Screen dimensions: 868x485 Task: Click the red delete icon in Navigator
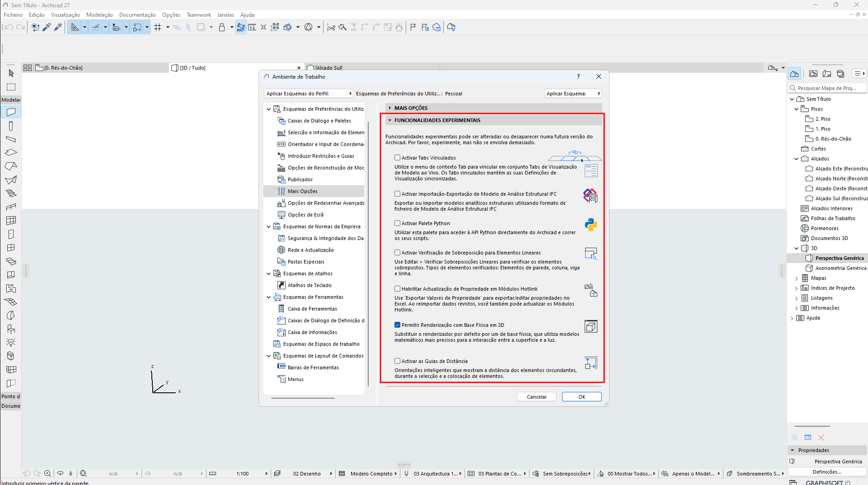[x=821, y=437]
